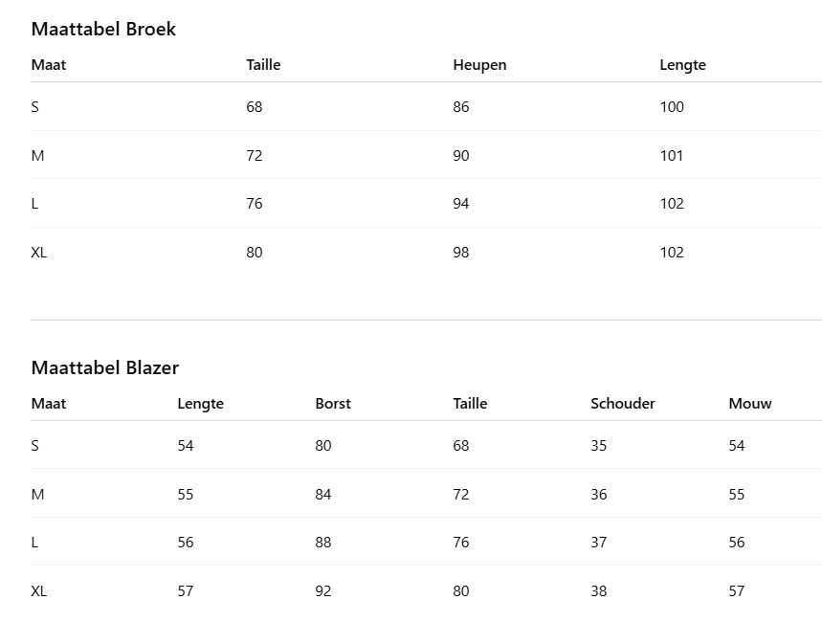Select Schouder value 38 for size XL

pos(599,591)
